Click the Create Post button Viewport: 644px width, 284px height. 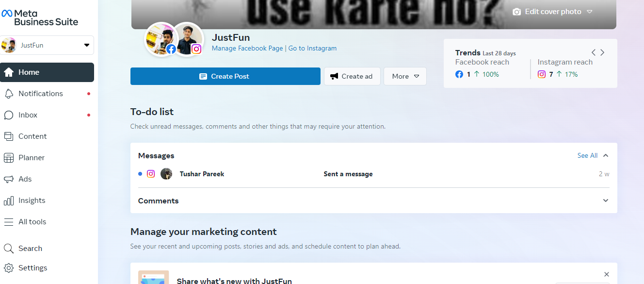pos(225,76)
